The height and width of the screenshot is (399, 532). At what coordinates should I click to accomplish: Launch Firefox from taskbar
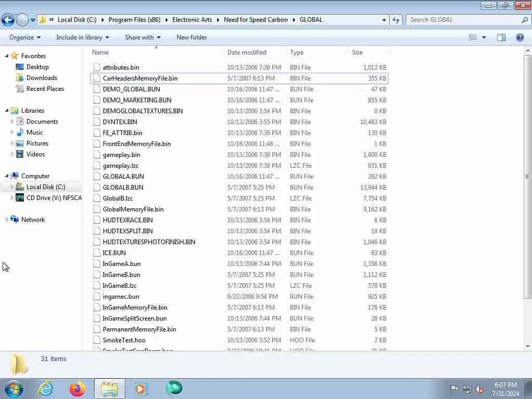pos(77,389)
